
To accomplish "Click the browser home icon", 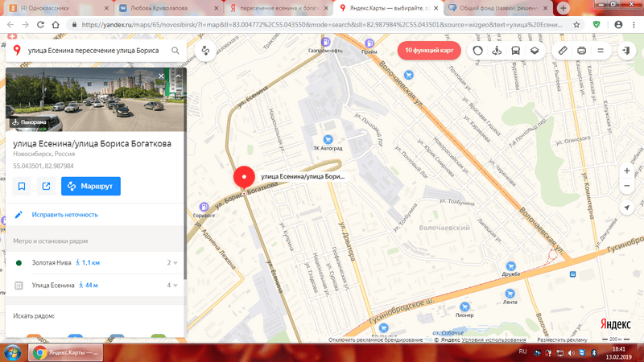I will point(56,25).
